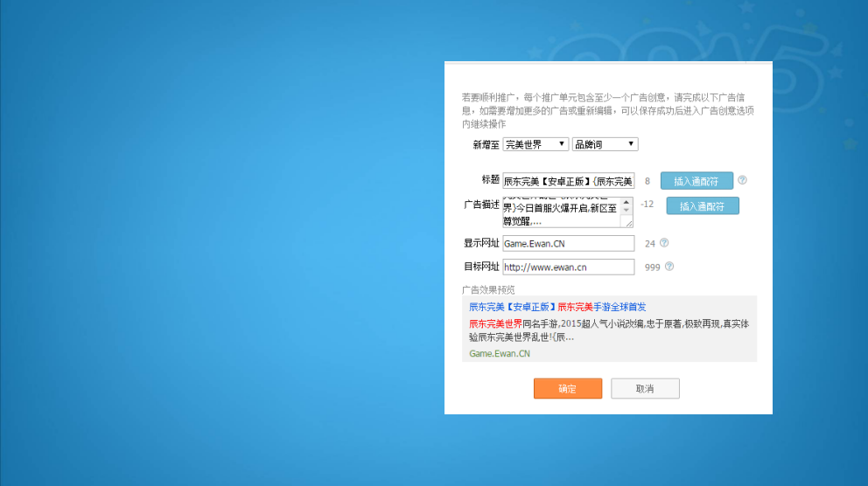Image resolution: width=868 pixels, height=486 pixels.
Task: Confirm with the orange 确定 button
Action: click(567, 389)
